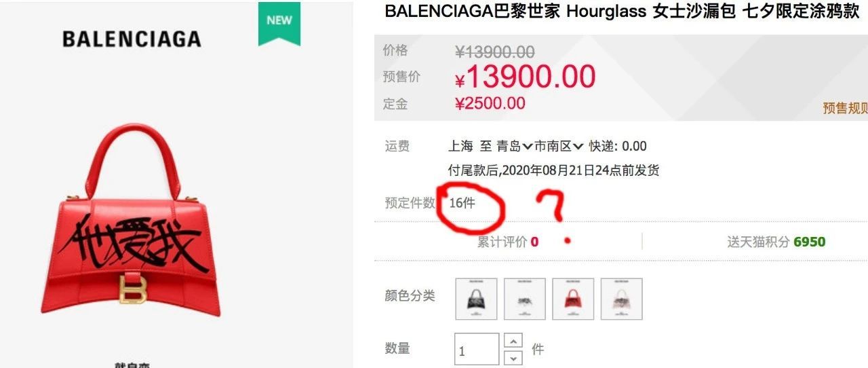Click the ¥13900.00 presale price
Image resolution: width=868 pixels, height=368 pixels.
(x=525, y=77)
